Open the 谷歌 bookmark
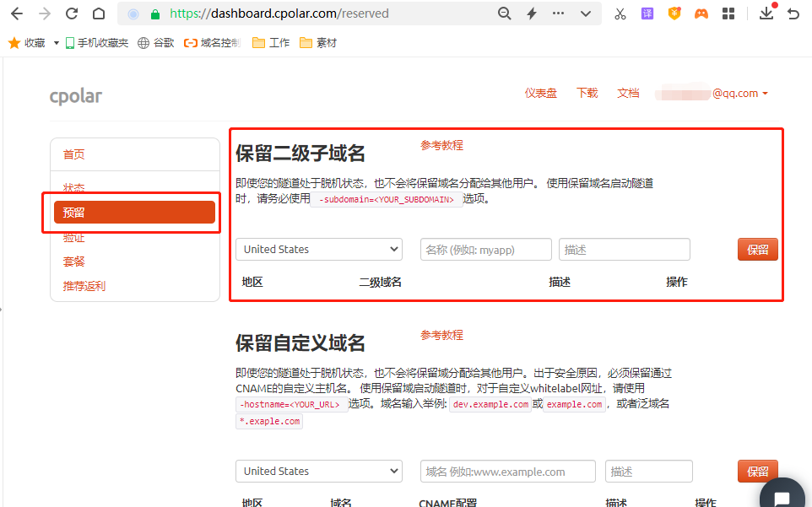This screenshot has height=507, width=812. pyautogui.click(x=156, y=43)
